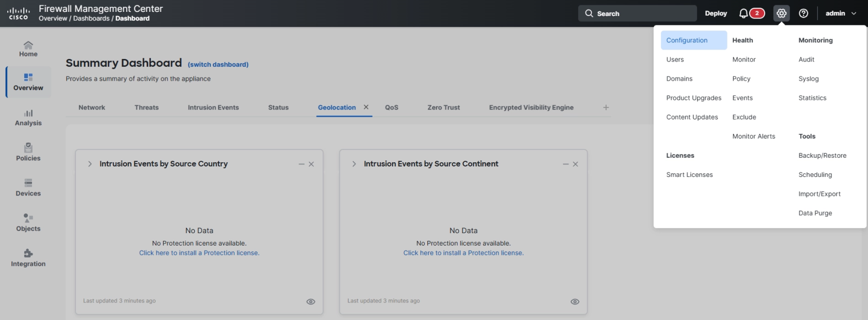Screen dimensions: 868x320
Task: Add a new dashboard tab with plus
Action: 606,108
